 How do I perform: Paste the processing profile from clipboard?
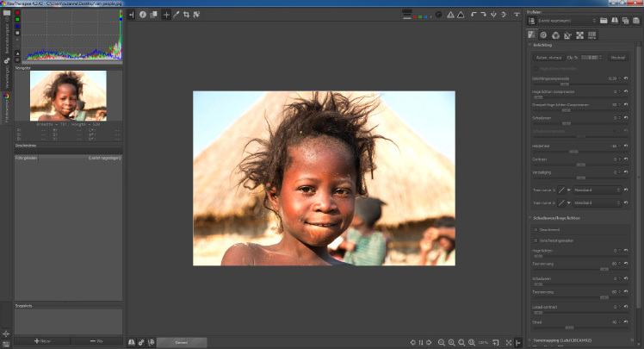635,21
